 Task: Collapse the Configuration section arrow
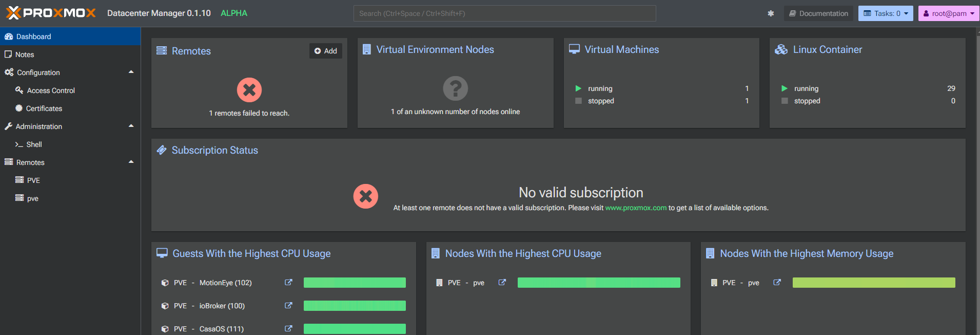pyautogui.click(x=131, y=72)
